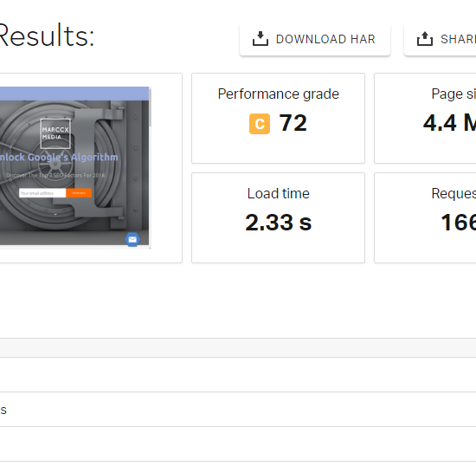Click the DOWNLOAD HAR button

point(315,39)
